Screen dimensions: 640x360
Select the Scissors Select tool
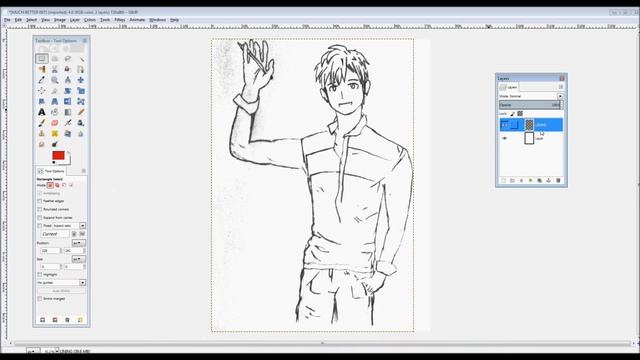55,69
